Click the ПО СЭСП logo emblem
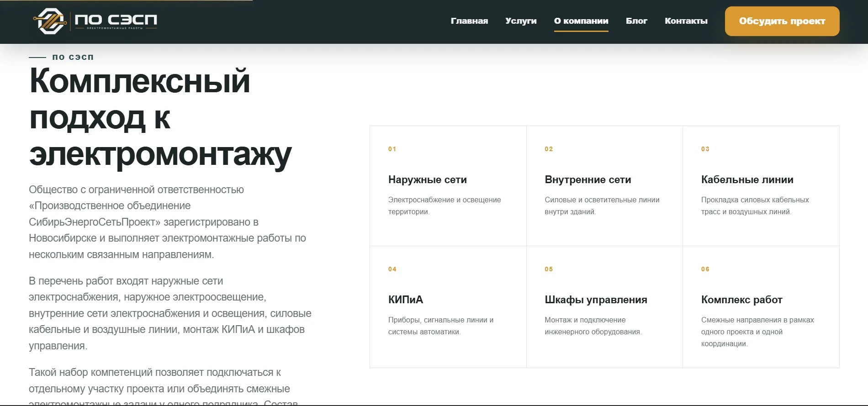 tap(49, 21)
